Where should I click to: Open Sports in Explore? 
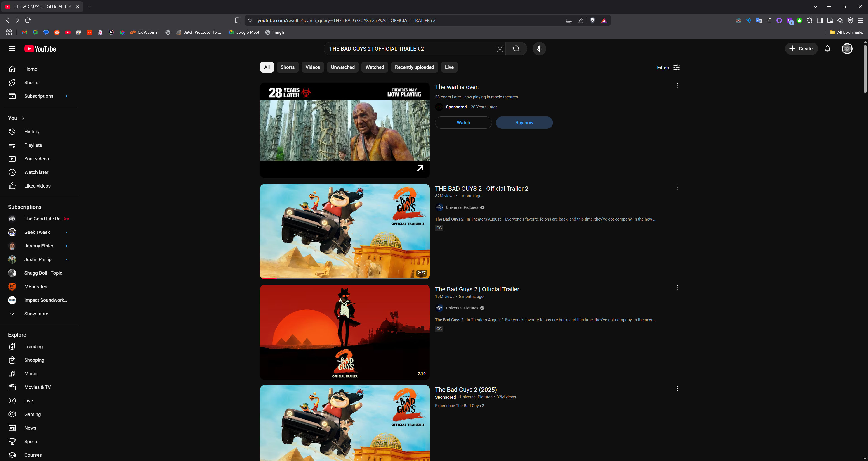[x=39, y=442]
